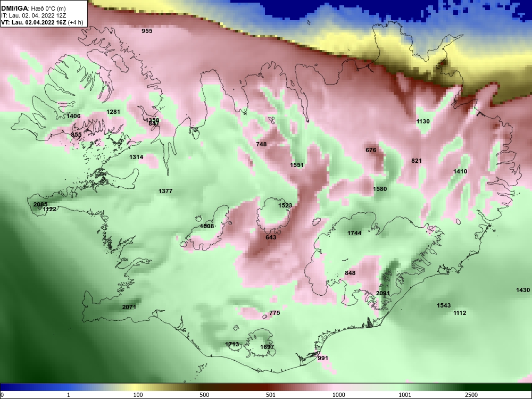532x399 pixels.
Task: Click the legend label 100
Action: coord(138,395)
